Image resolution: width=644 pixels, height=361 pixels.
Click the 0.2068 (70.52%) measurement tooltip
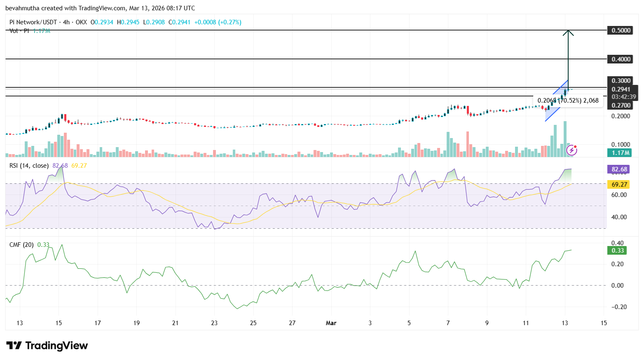coord(569,100)
